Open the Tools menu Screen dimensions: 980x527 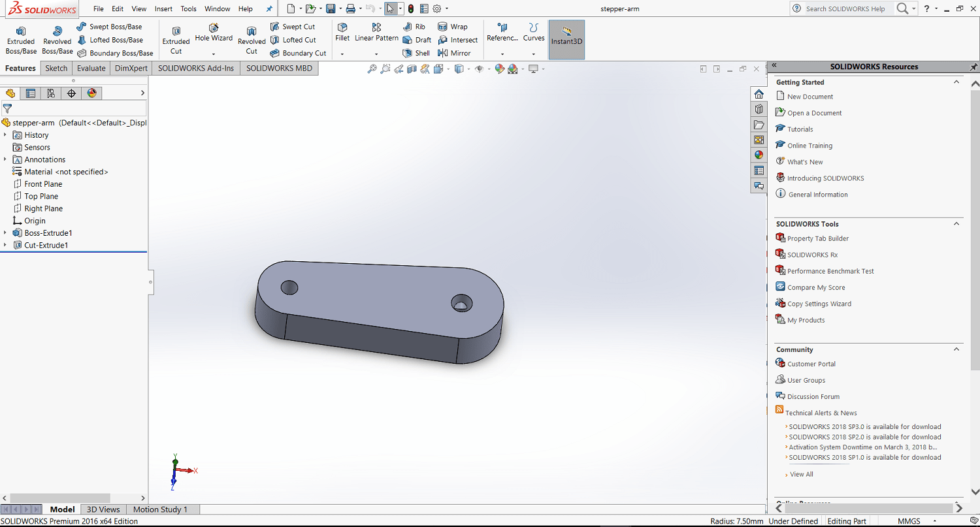pyautogui.click(x=189, y=9)
